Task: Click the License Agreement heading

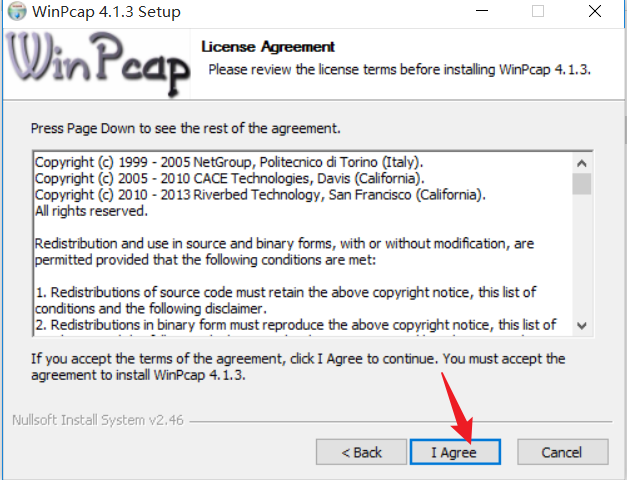Action: [268, 47]
